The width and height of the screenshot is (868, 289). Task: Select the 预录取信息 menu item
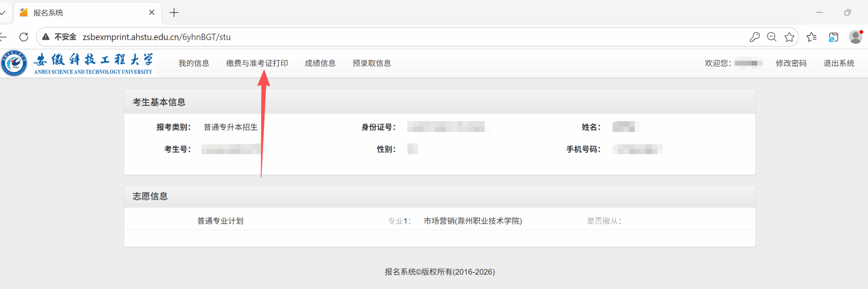pos(372,63)
